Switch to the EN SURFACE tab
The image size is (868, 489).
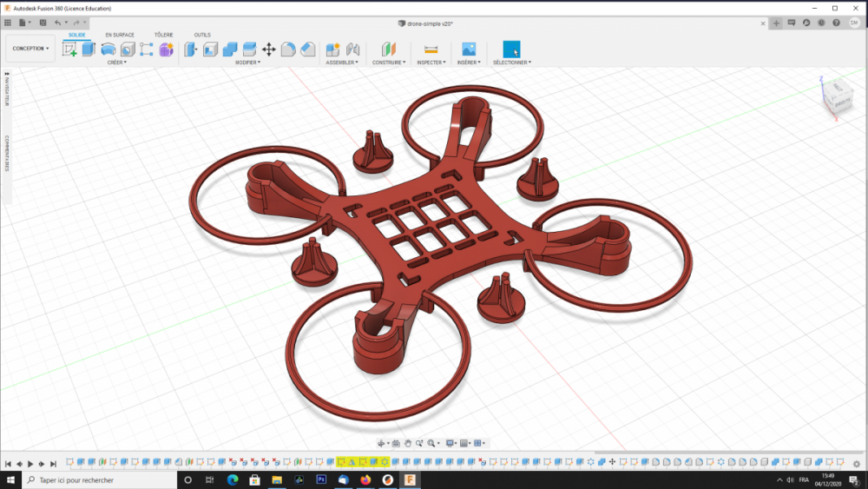tap(120, 35)
